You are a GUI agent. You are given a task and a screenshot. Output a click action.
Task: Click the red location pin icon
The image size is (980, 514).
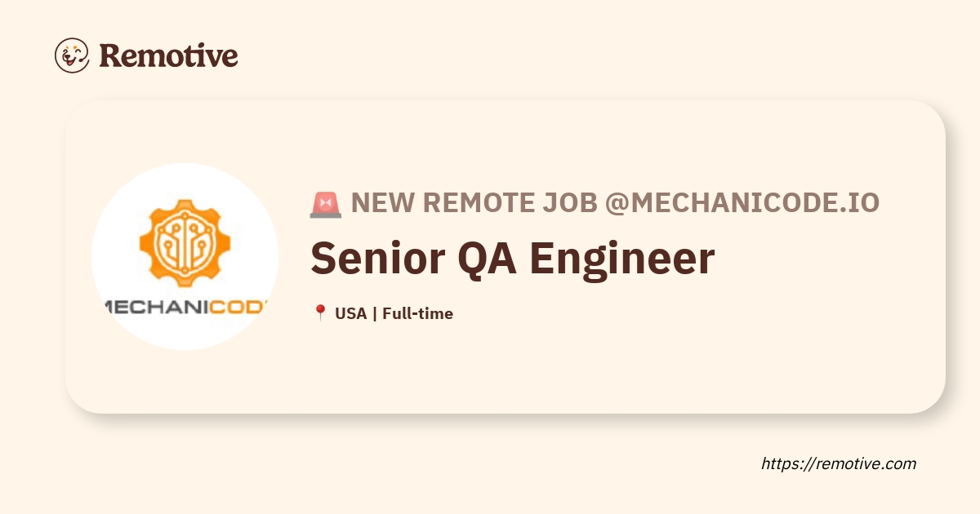320,313
